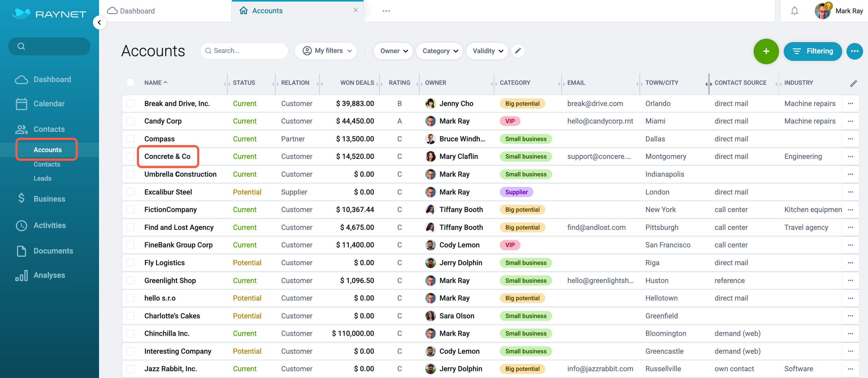
Task: Check the Break and Drive, Inc. row checkbox
Action: point(130,103)
